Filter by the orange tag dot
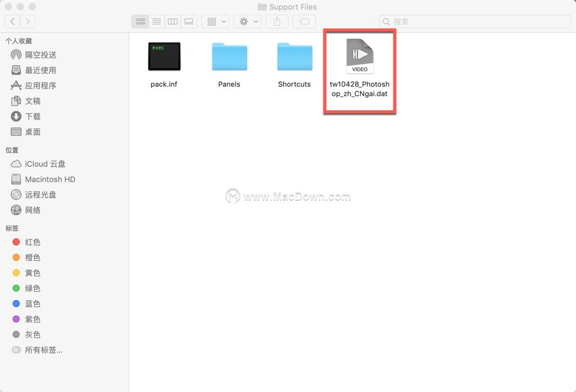Viewport: 576px width, 392px height. click(16, 257)
